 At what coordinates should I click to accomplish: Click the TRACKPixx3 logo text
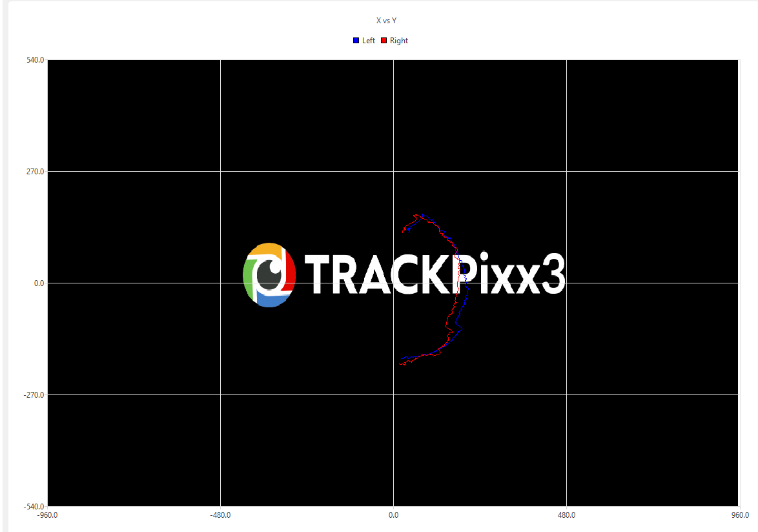click(x=434, y=275)
